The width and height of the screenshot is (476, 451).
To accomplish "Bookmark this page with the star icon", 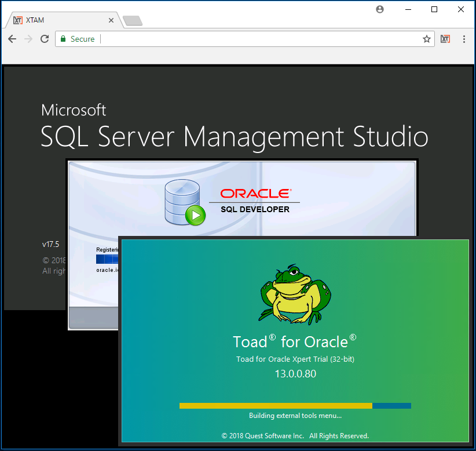I will [427, 39].
